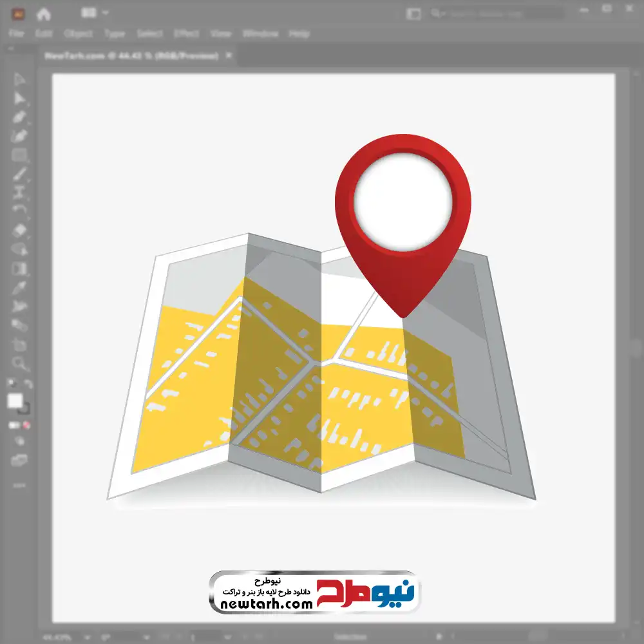
Task: Set the fill to None in the toolbar
Action: pos(27,425)
